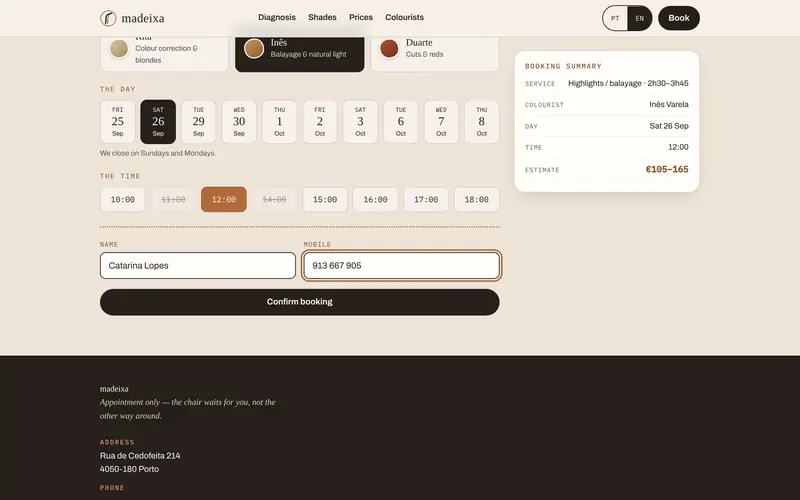Viewport: 800px width, 500px height.
Task: Click 12:00 in booking summary
Action: pos(678,147)
